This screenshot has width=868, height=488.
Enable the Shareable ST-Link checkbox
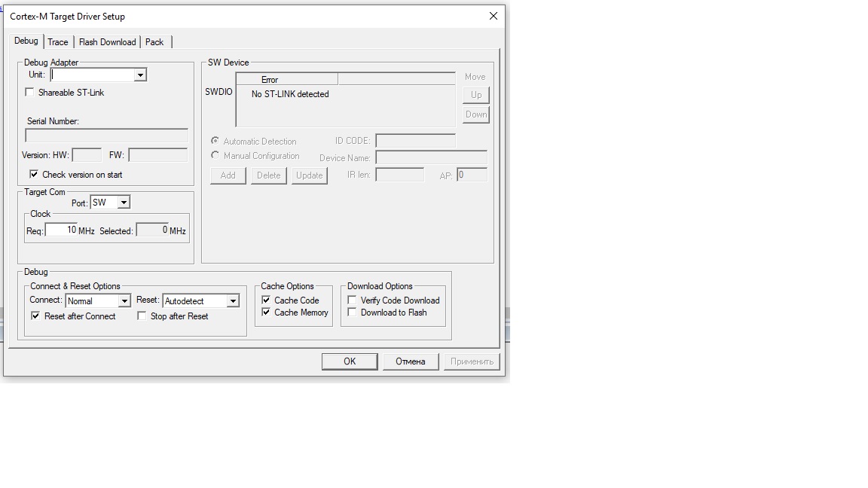click(30, 93)
